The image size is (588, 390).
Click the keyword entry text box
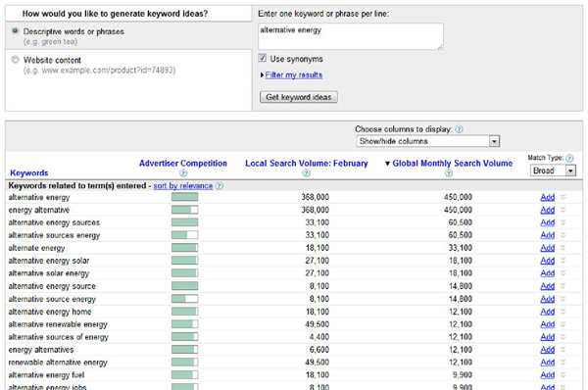[351, 36]
